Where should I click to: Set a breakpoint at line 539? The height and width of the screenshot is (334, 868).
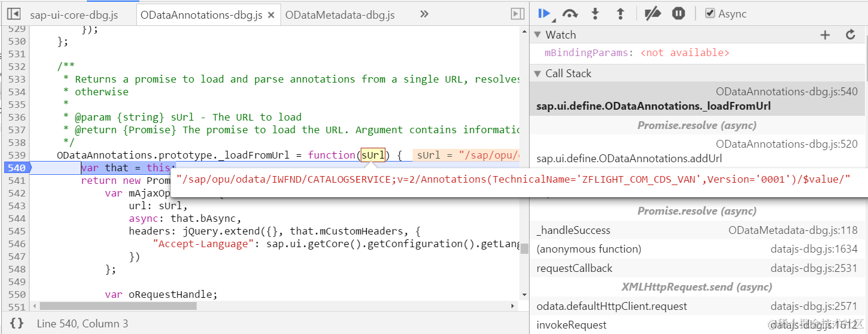point(17,155)
